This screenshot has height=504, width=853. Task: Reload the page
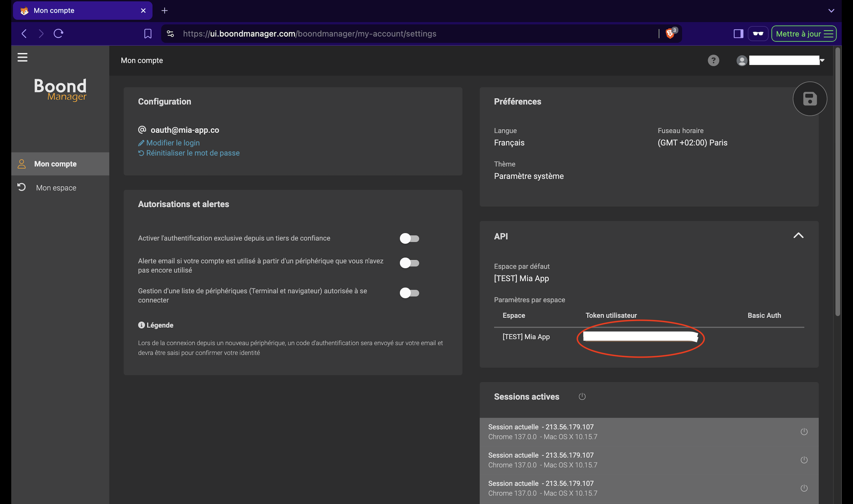[58, 34]
